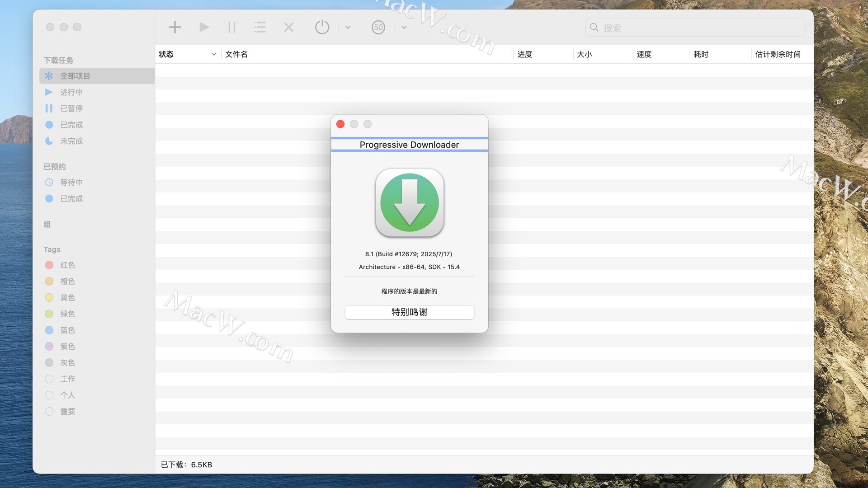Close the About dialog with red button
Viewport: 868px width, 488px height.
(340, 124)
